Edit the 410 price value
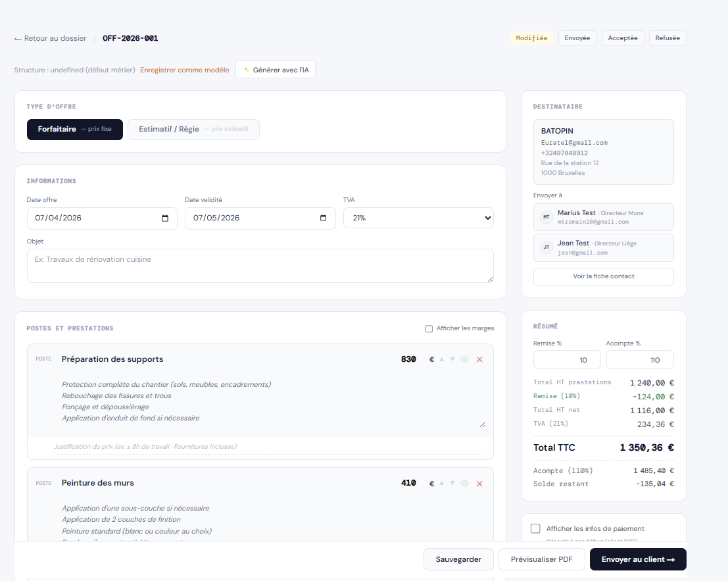728x581 pixels. tap(408, 484)
